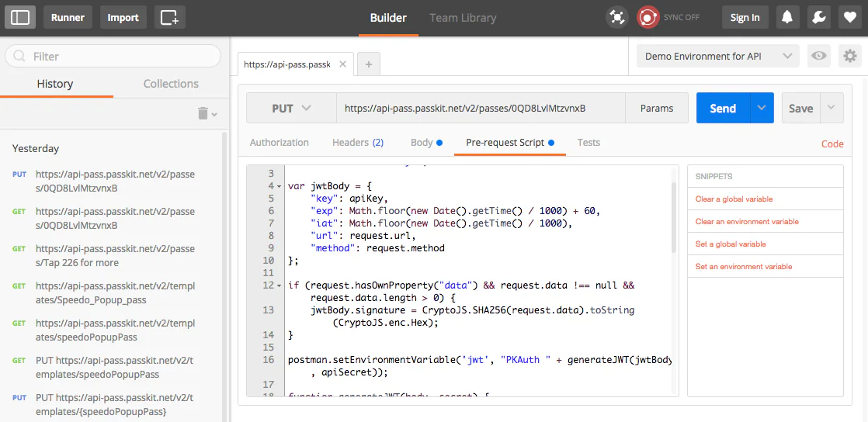The image size is (868, 422).
Task: Open the Demo Environment for API dropdown
Action: (x=718, y=56)
